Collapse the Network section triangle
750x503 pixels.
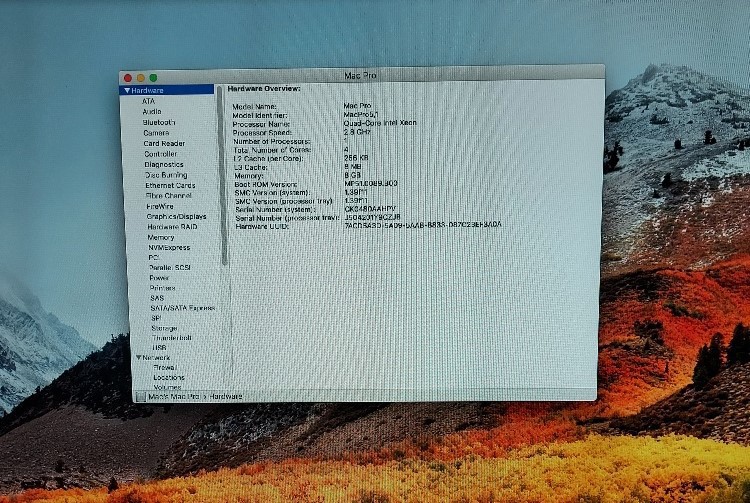click(139, 357)
